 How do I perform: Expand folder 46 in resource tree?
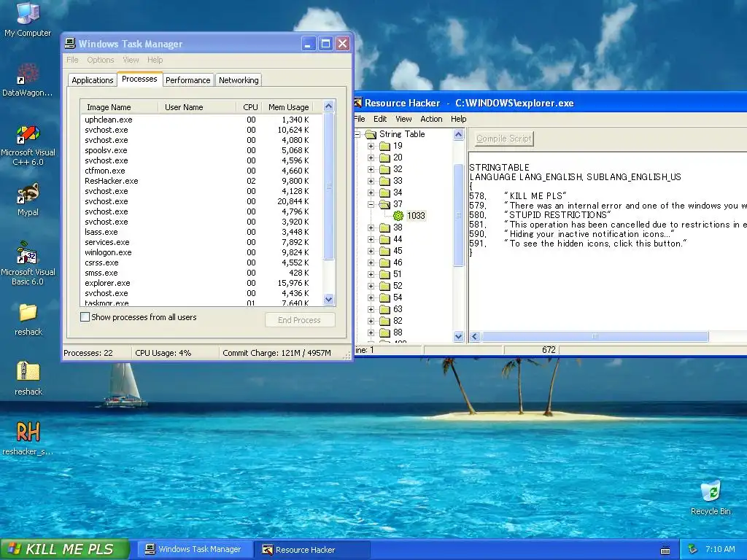pyautogui.click(x=371, y=262)
